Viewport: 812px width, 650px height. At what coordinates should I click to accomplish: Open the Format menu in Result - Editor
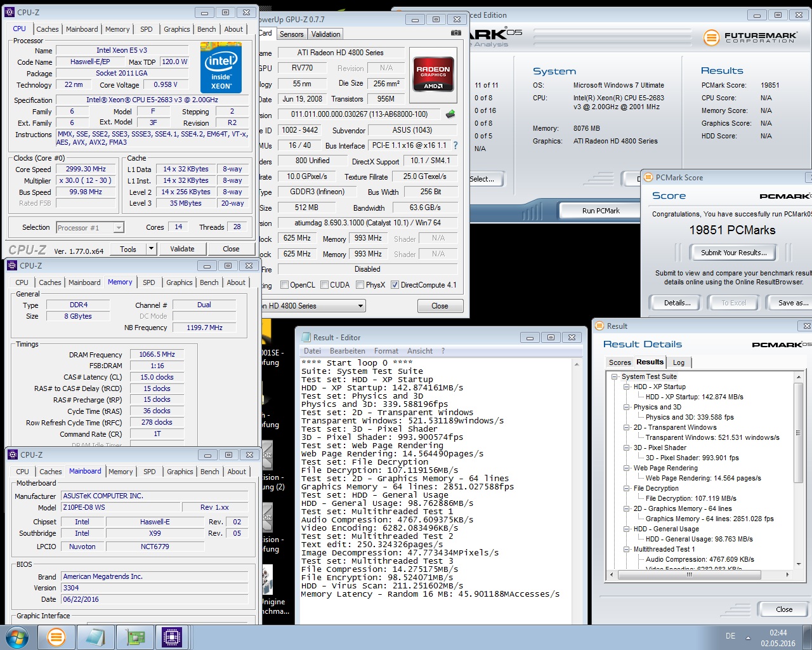pyautogui.click(x=386, y=351)
